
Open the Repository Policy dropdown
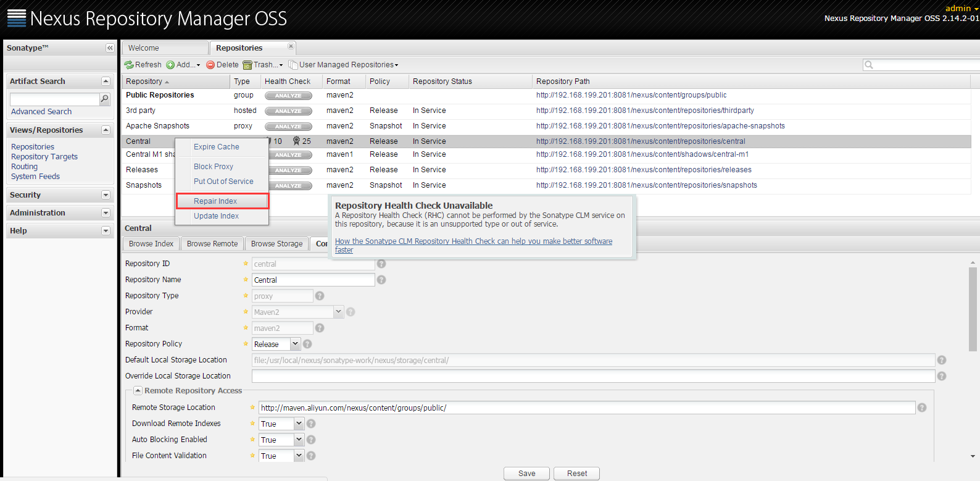(x=295, y=344)
